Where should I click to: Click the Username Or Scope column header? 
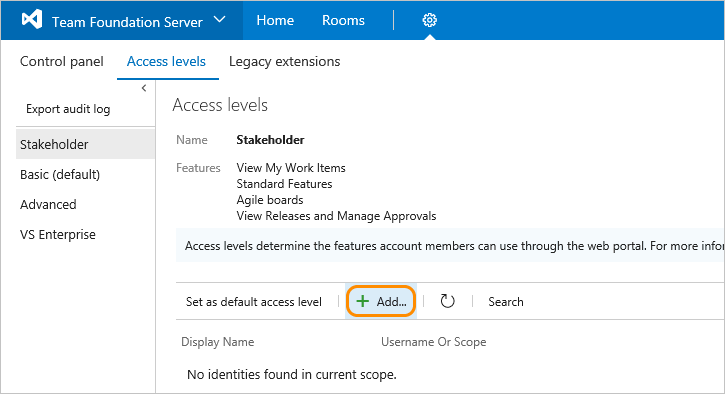pyautogui.click(x=433, y=342)
